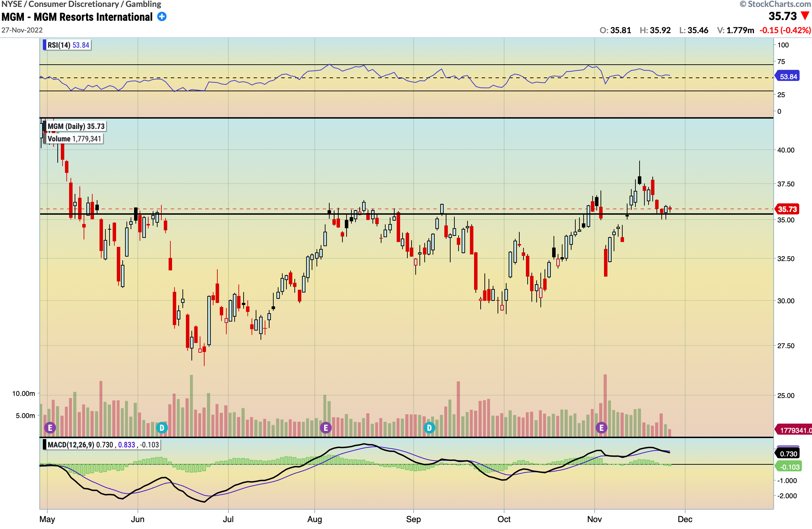
Task: Click the blue plus icon beside MGM title
Action: [x=162, y=17]
